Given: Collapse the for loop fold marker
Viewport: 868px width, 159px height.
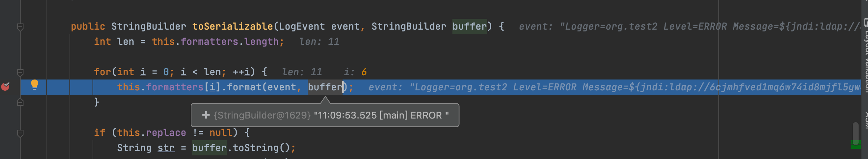Looking at the screenshot, I should tap(20, 72).
